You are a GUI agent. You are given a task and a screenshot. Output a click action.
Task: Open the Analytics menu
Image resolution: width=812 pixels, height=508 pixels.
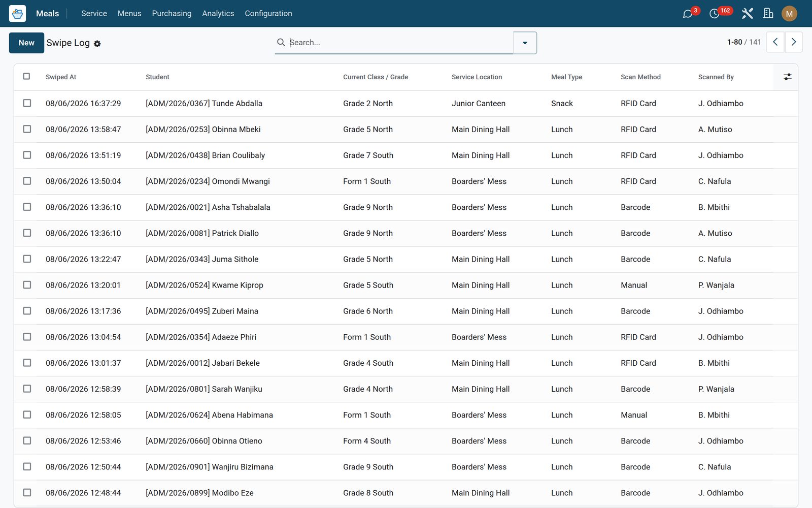pos(218,14)
